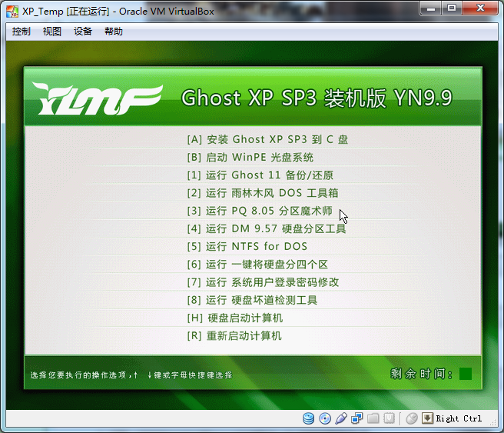Click the virtualization CPU chip indicator
Screen dimensions: 504x433
coord(389,418)
